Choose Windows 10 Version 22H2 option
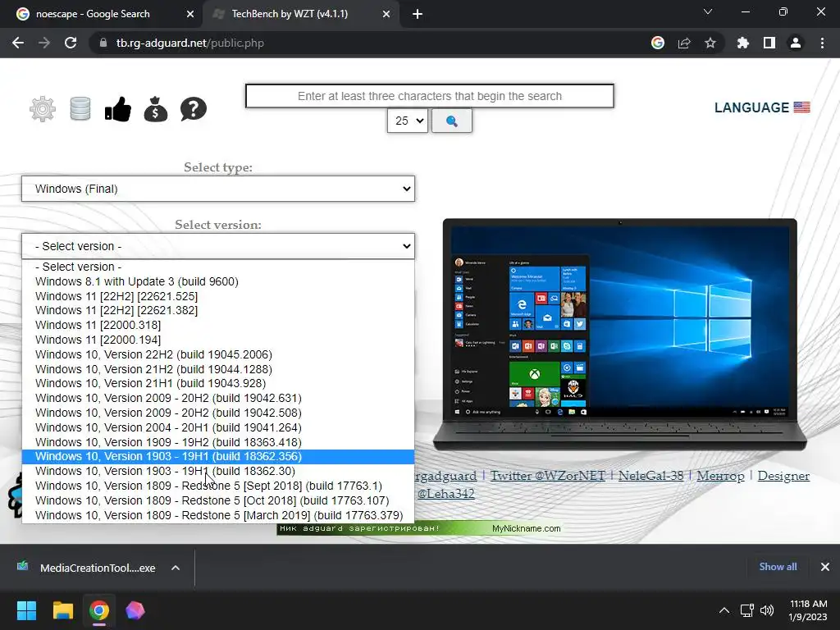 click(x=218, y=354)
